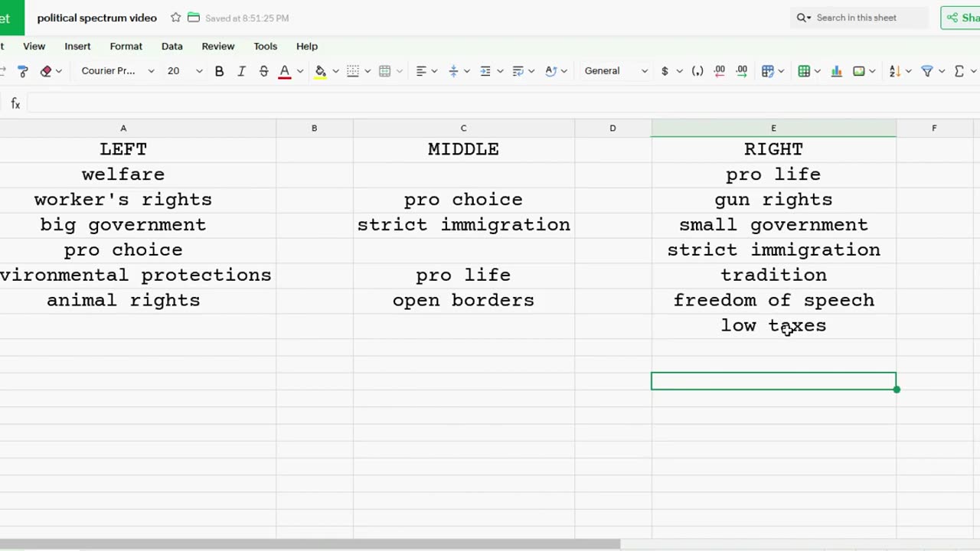Toggle bold formatting
Screen dimensions: 980x551
[x=219, y=71]
